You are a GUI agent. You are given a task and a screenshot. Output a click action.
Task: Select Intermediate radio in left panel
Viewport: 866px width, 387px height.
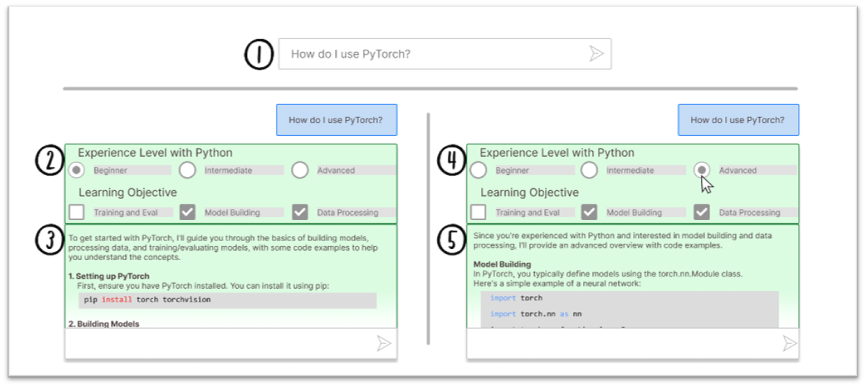tap(187, 170)
